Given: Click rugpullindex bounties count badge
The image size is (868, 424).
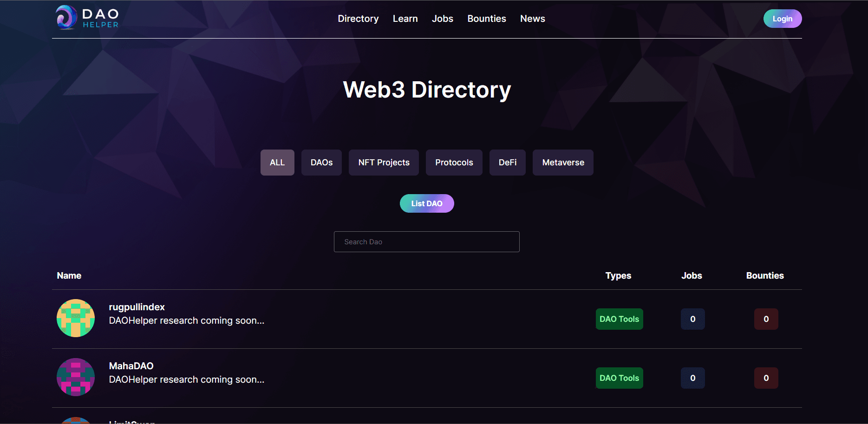Looking at the screenshot, I should pyautogui.click(x=766, y=319).
